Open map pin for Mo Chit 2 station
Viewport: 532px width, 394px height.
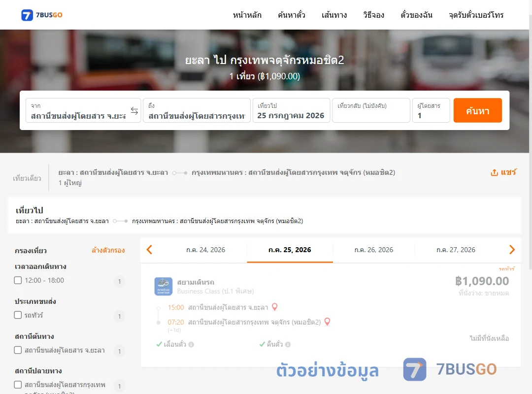(x=327, y=322)
